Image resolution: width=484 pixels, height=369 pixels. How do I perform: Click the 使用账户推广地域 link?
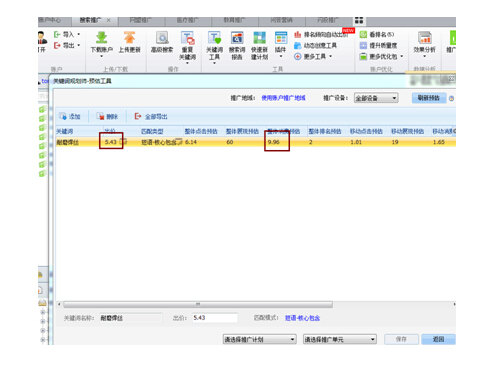pos(283,98)
